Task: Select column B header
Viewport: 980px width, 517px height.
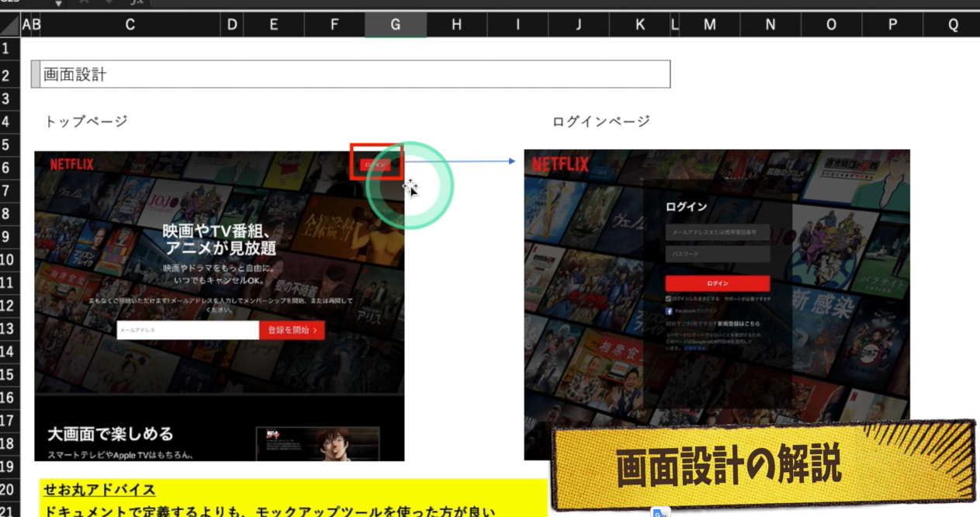Action: click(x=35, y=26)
